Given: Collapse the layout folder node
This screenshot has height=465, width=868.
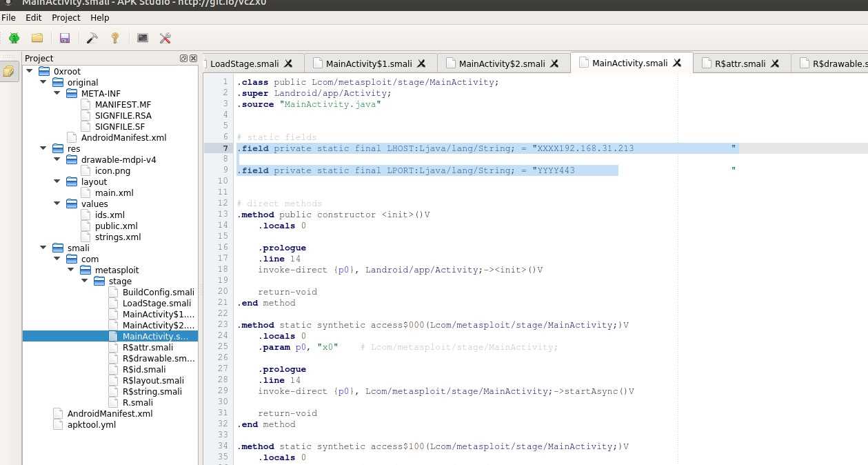Looking at the screenshot, I should click(57, 181).
